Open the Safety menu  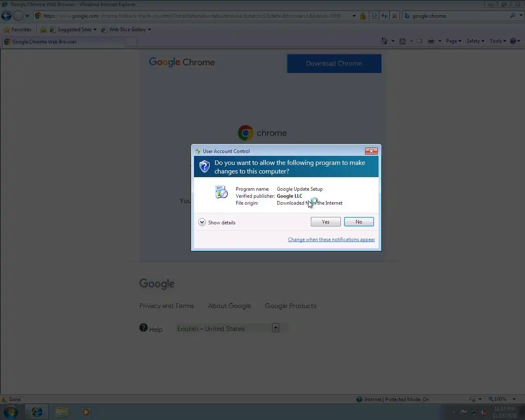[475, 41]
